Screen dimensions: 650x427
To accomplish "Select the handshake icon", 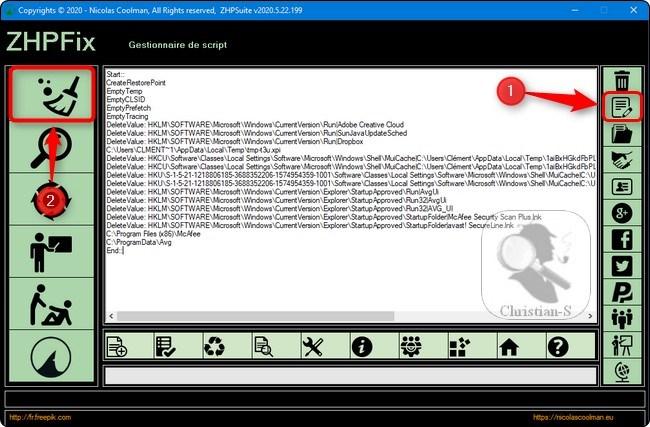I will point(622,160).
